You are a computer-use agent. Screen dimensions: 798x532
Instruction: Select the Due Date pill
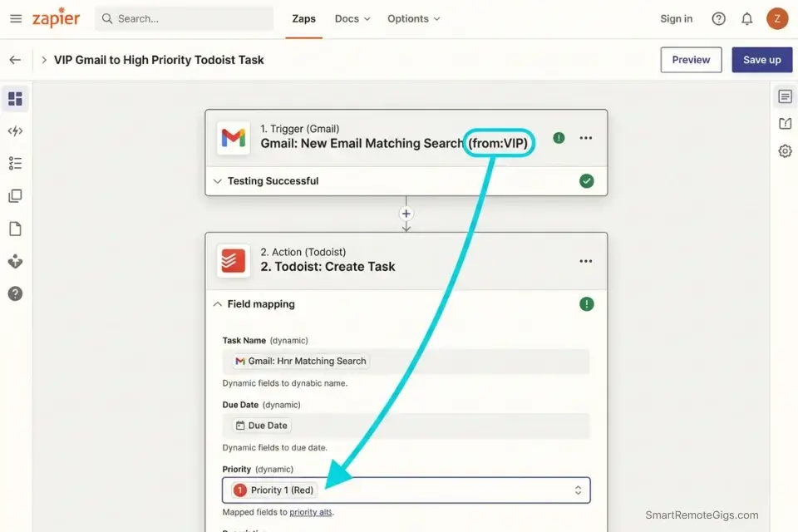point(262,426)
